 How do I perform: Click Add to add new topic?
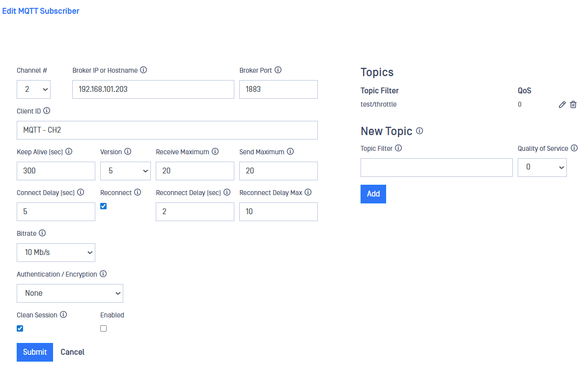[373, 194]
